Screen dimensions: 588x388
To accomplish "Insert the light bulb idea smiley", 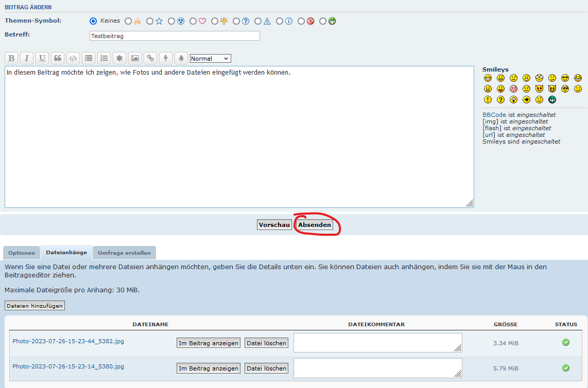I will pyautogui.click(x=513, y=100).
